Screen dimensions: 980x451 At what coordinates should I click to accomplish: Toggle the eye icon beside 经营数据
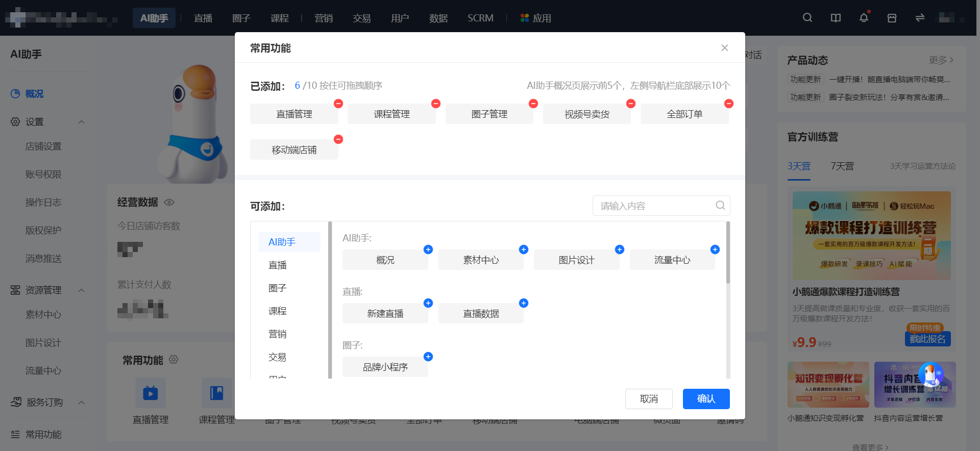point(169,203)
